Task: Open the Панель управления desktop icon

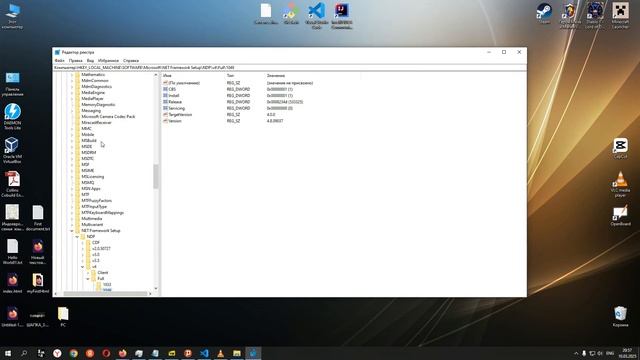Action: pos(12,84)
